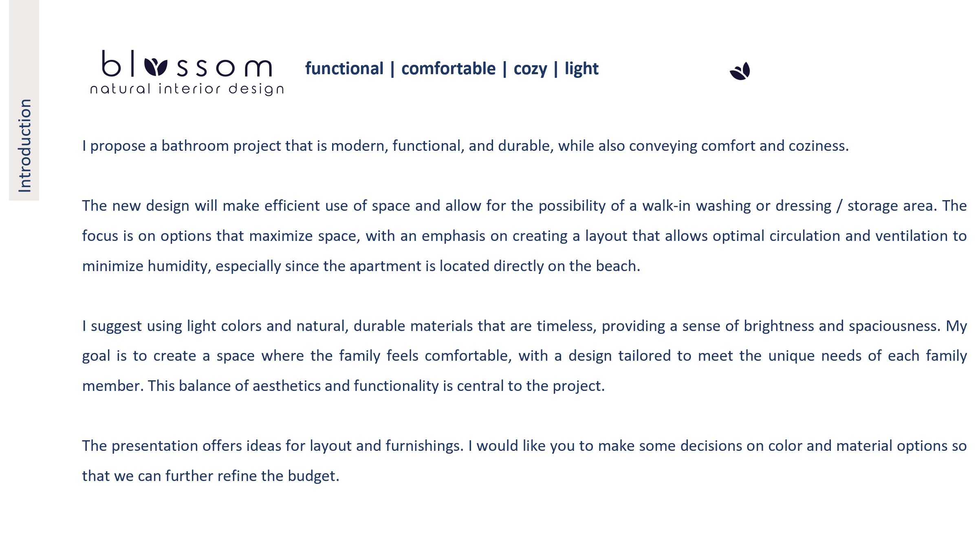
Task: Click the word 'functional' in the tagline
Action: [344, 68]
